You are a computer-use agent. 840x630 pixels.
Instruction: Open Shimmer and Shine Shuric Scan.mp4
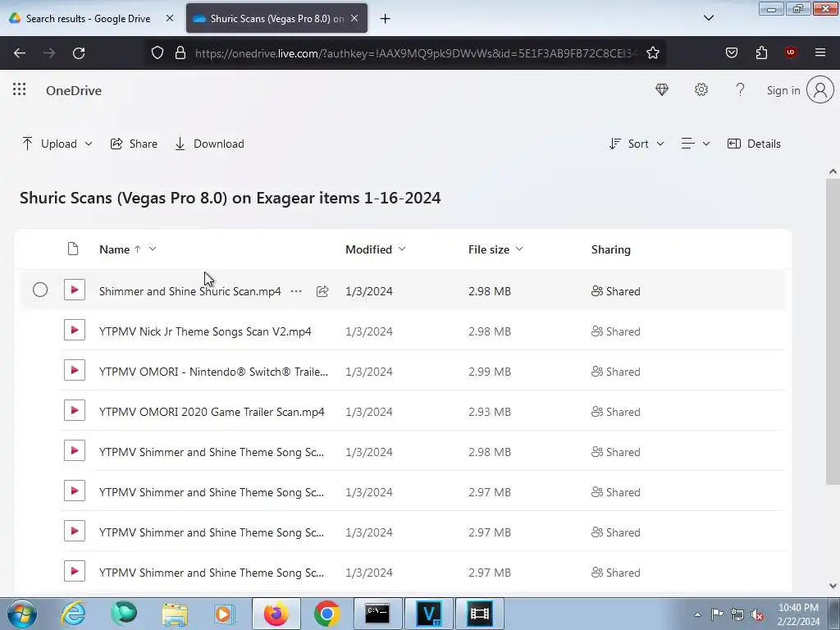190,291
